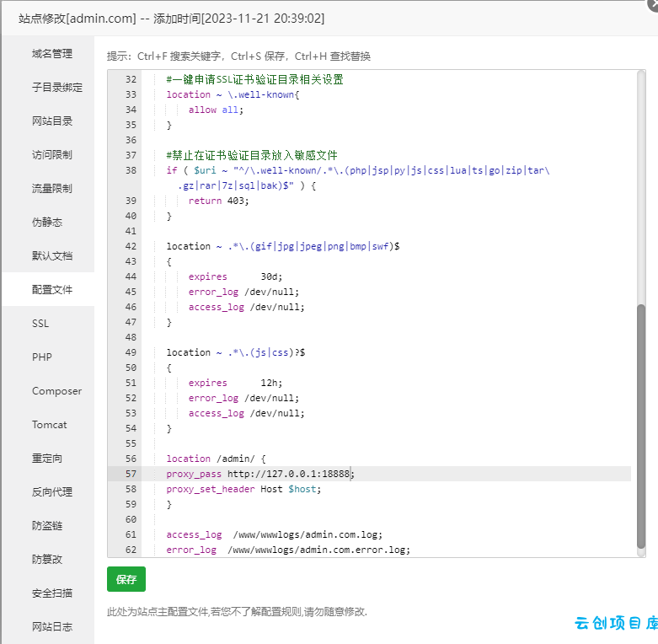Viewport: 658px width, 644px height.
Task: Close the site modification dialog
Action: [x=655, y=4]
